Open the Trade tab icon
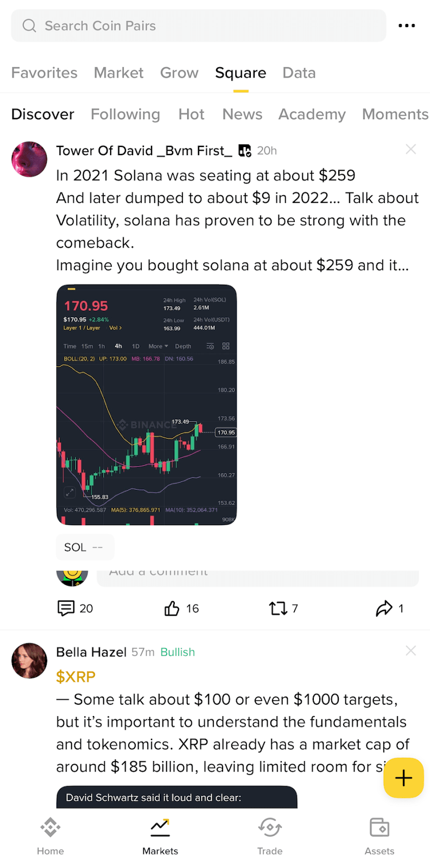The image size is (430, 868). point(270,836)
